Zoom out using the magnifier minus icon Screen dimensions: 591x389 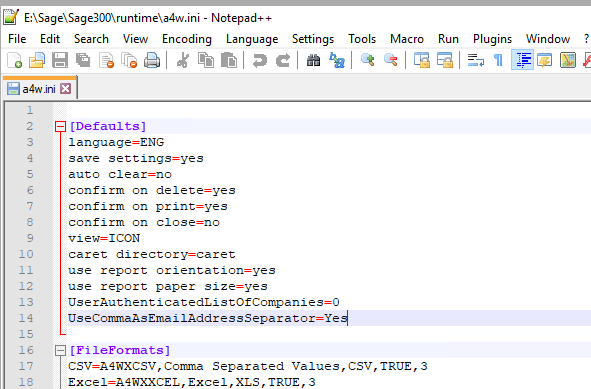point(391,60)
